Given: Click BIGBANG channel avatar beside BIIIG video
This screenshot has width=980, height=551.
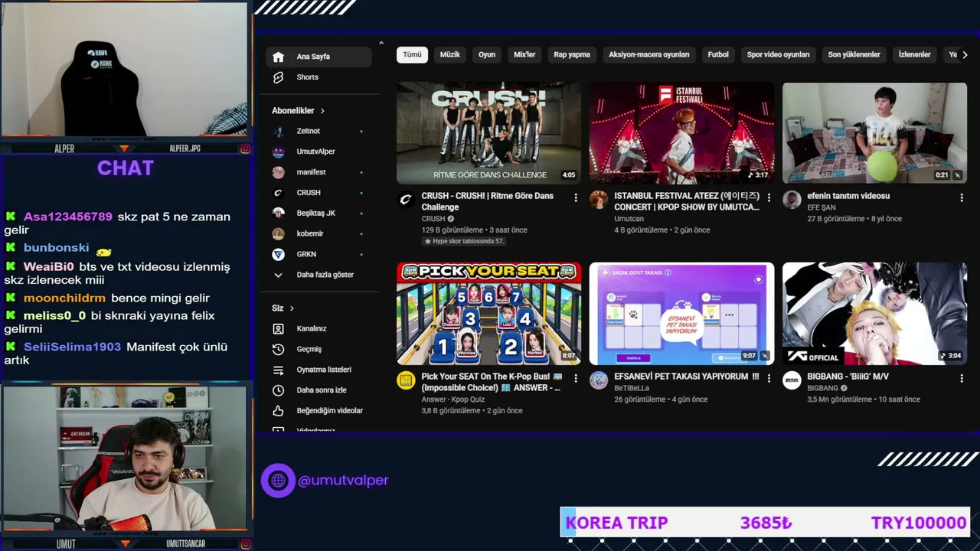Looking at the screenshot, I should [x=792, y=380].
